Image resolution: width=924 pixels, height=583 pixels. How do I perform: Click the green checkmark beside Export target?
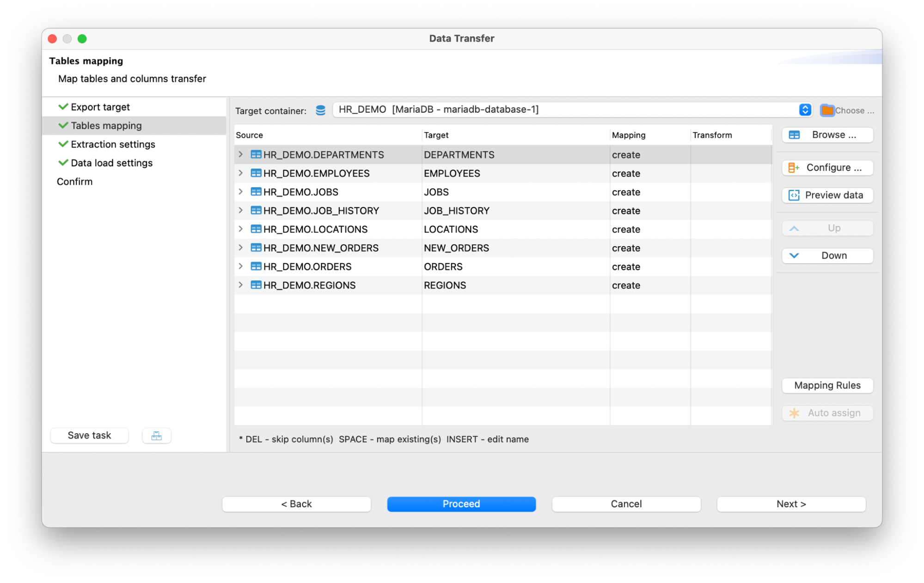pyautogui.click(x=63, y=107)
